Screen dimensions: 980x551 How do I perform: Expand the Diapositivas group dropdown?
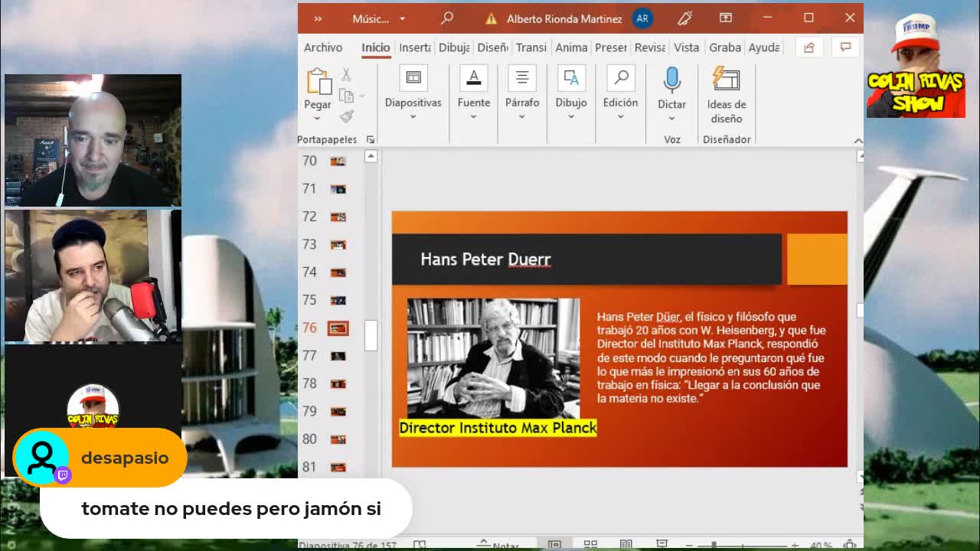(413, 117)
